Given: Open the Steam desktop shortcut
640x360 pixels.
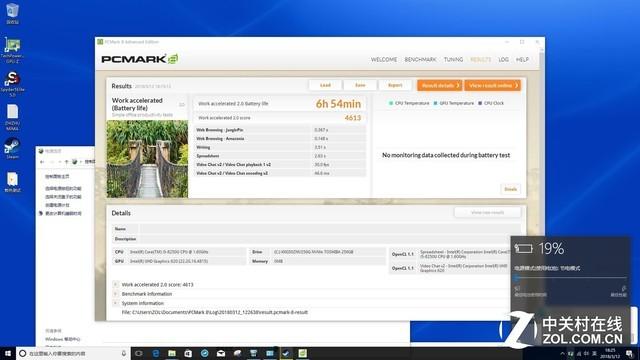Looking at the screenshot, I should pos(12,149).
